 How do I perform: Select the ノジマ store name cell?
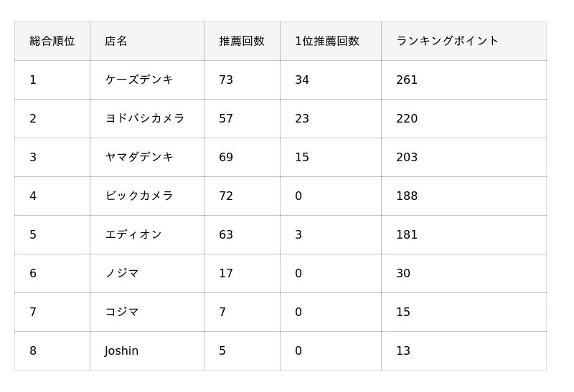(x=147, y=274)
